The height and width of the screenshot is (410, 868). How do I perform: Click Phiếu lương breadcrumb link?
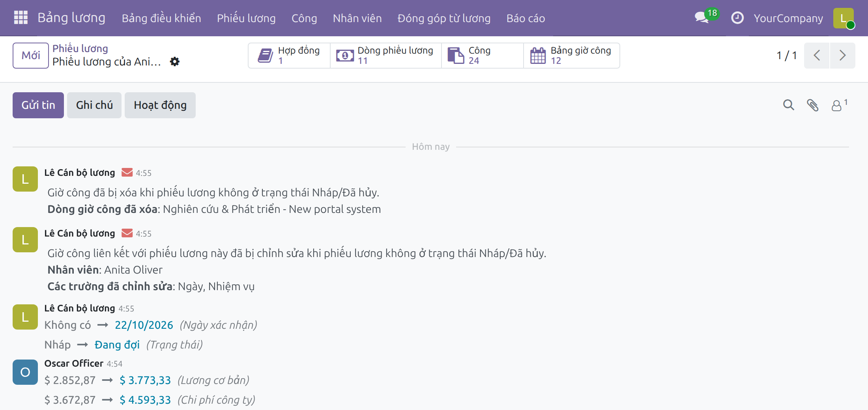click(80, 48)
